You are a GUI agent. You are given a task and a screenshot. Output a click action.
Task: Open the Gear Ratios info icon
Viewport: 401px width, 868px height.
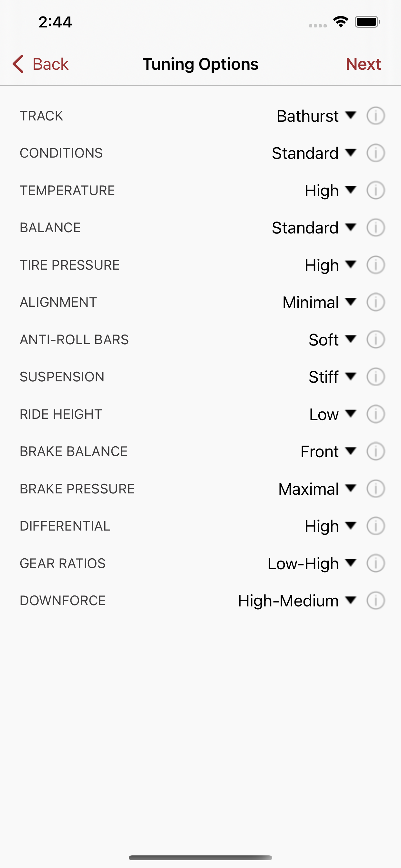[x=375, y=563]
